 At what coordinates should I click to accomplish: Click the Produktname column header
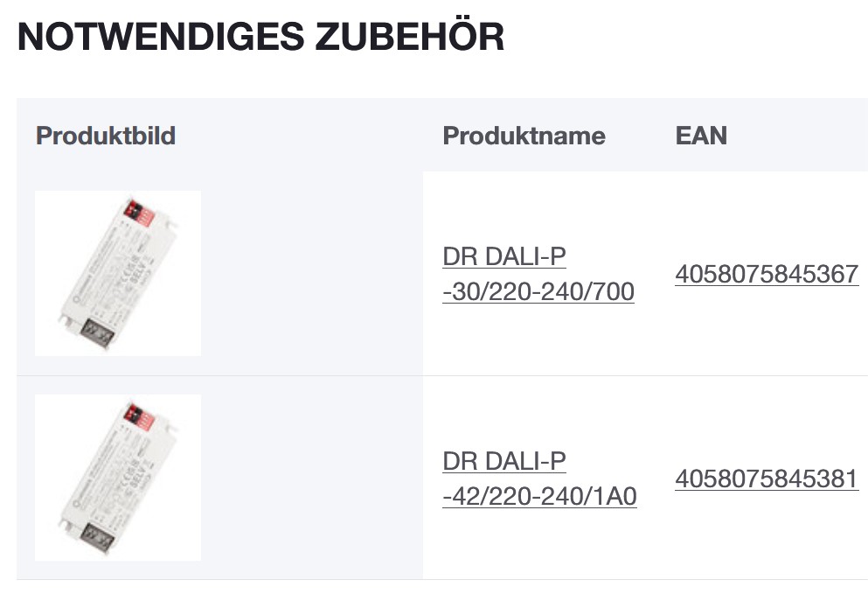524,136
